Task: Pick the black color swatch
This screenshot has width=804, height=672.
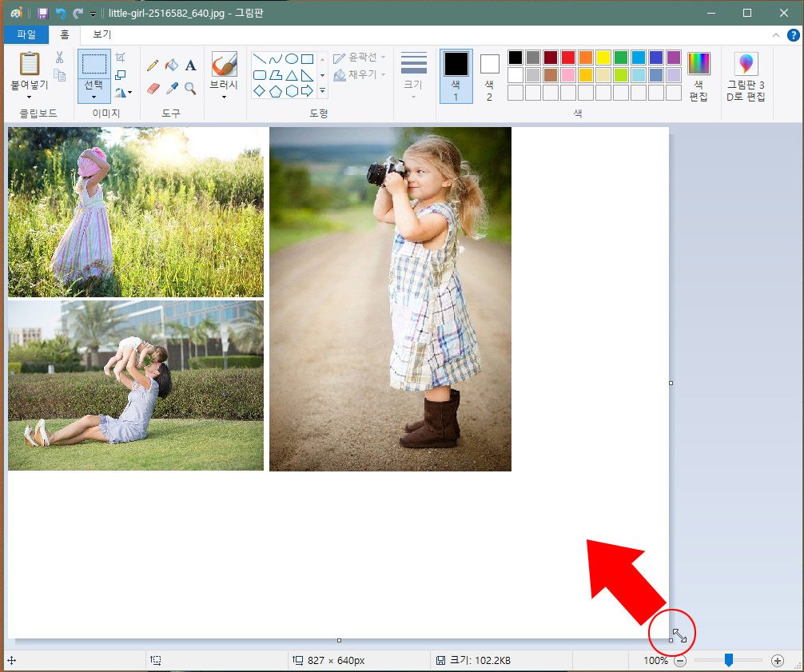Action: coord(515,58)
